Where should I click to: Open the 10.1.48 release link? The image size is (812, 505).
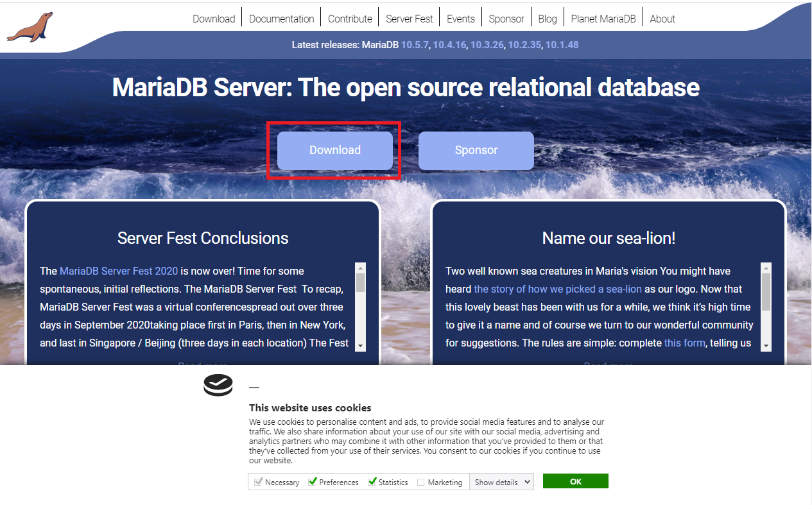click(562, 45)
